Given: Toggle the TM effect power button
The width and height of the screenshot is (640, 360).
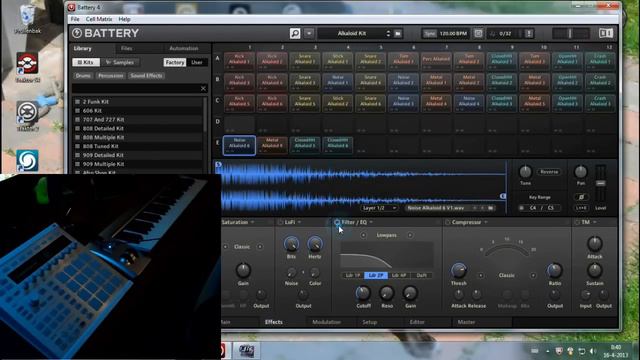Looking at the screenshot, I should click(x=577, y=222).
